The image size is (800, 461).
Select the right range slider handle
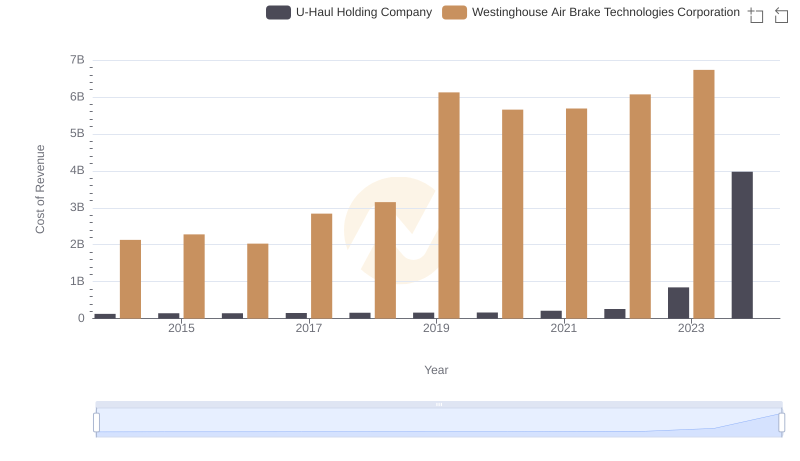tap(781, 422)
